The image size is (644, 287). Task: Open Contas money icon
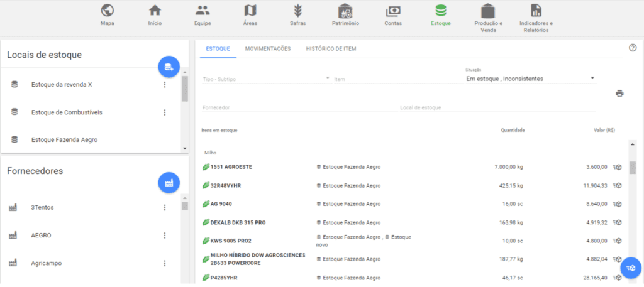pyautogui.click(x=393, y=11)
